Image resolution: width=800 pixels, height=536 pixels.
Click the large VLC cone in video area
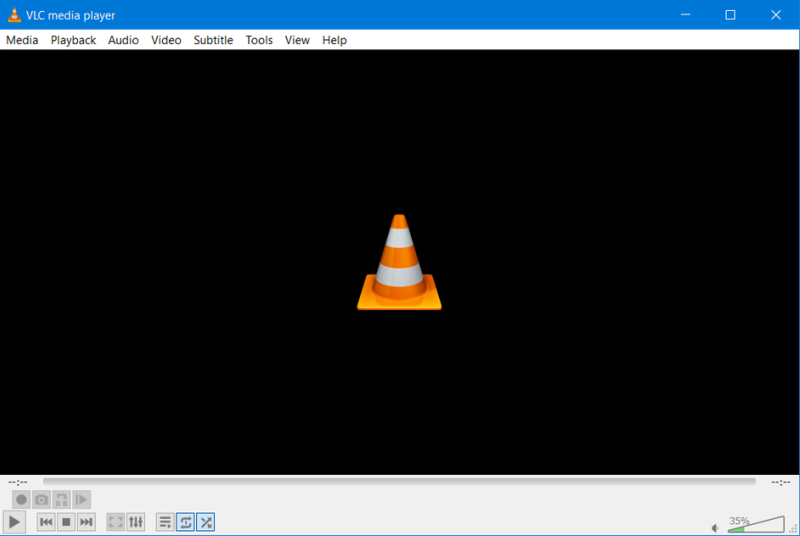pos(399,262)
